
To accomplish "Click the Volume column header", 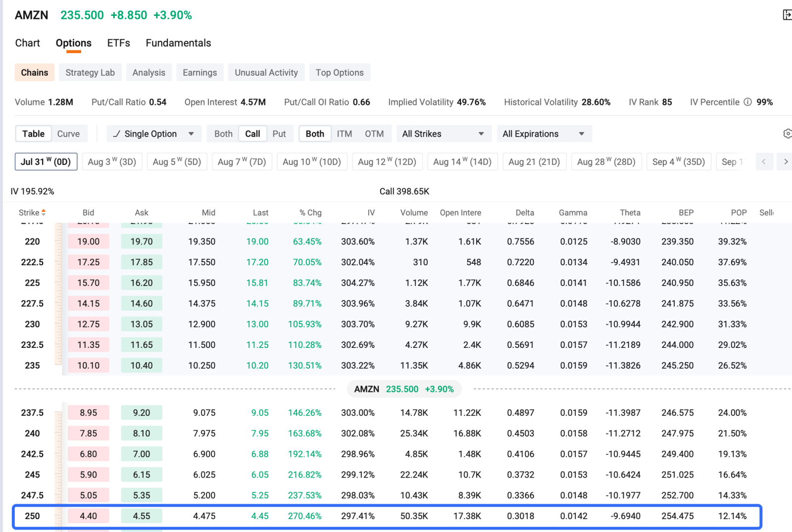I will 414,212.
